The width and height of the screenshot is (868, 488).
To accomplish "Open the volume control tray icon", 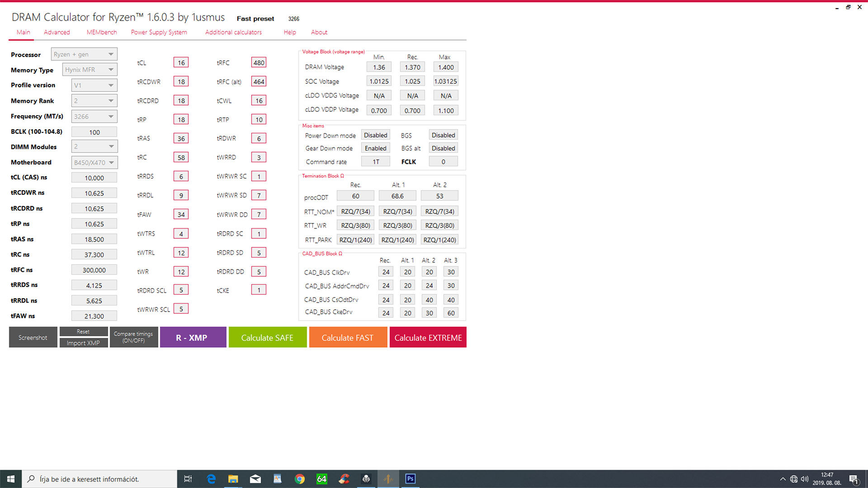I will tap(805, 479).
